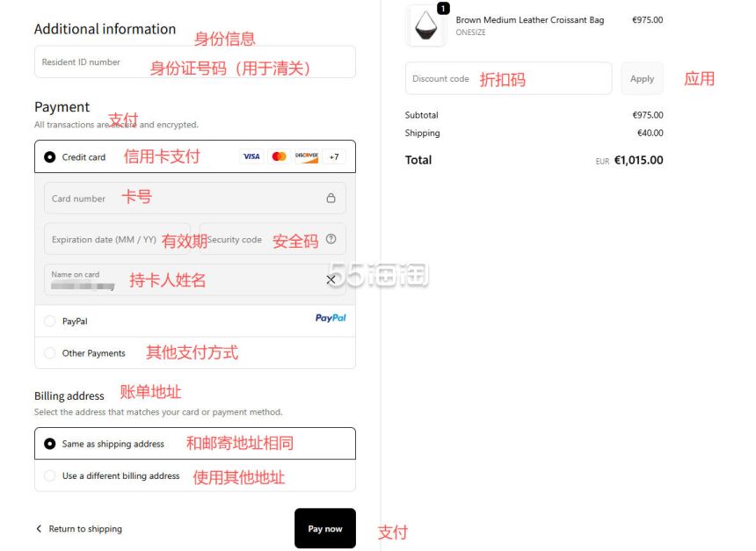Screen dimensions: 756x551
Task: Click into the Discount code field
Action: (x=508, y=78)
